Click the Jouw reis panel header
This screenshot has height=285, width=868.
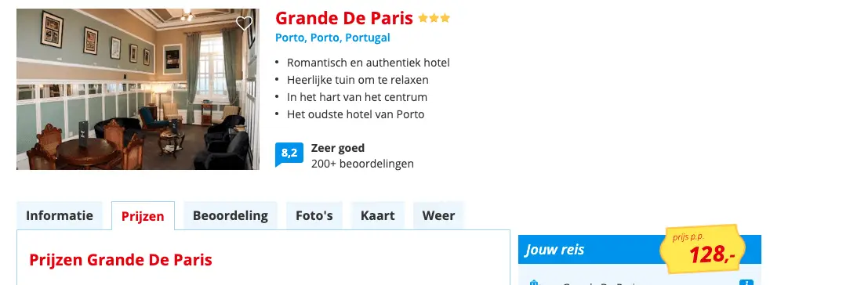pos(640,250)
